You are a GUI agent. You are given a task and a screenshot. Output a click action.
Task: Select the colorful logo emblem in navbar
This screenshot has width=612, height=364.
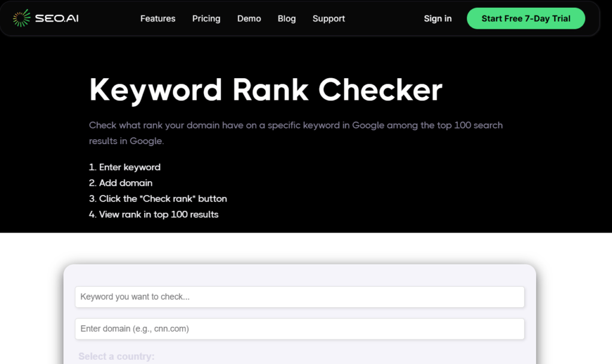[x=22, y=18]
